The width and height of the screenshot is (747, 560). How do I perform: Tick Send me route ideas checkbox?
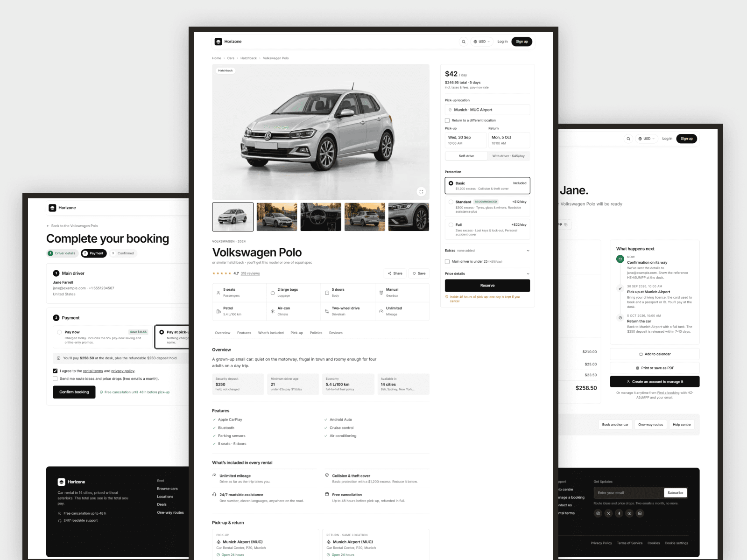(55, 379)
